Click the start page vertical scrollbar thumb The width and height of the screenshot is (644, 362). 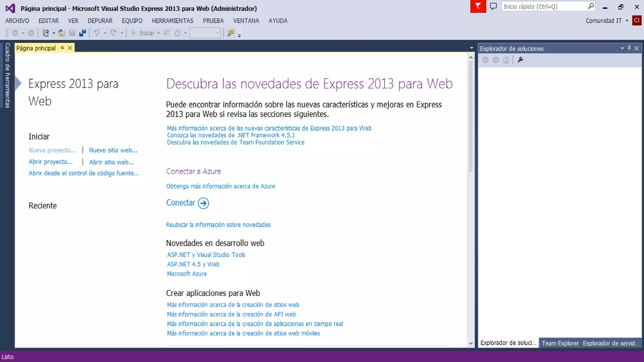471,116
